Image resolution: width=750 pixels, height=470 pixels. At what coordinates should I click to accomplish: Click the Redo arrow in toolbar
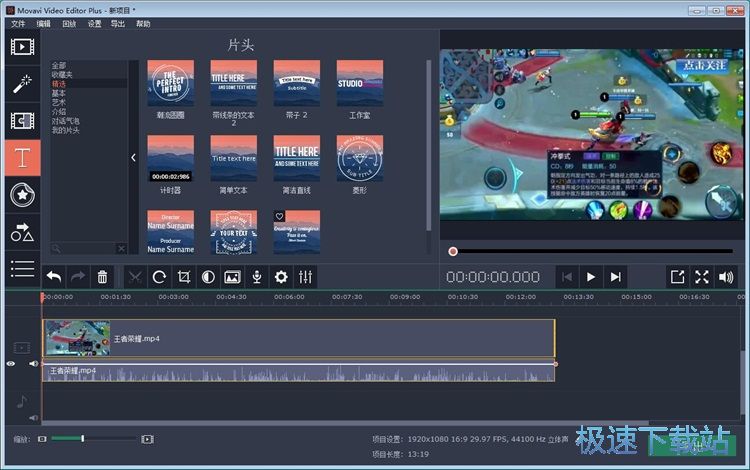[x=78, y=277]
